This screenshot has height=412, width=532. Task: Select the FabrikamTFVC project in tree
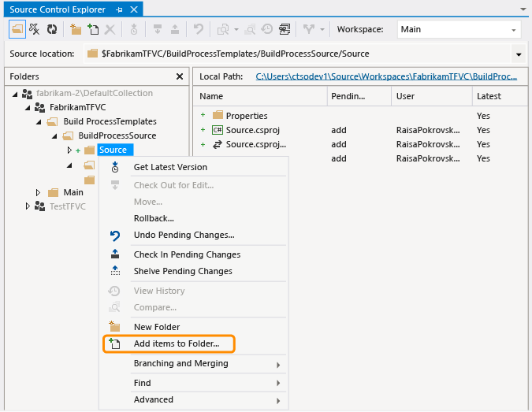point(78,107)
